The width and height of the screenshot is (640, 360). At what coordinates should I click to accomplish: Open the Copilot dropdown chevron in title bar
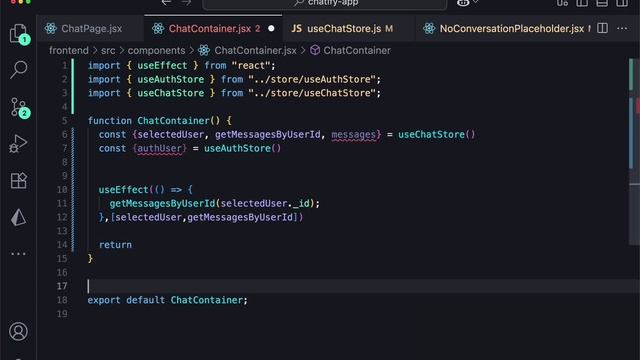click(x=476, y=2)
